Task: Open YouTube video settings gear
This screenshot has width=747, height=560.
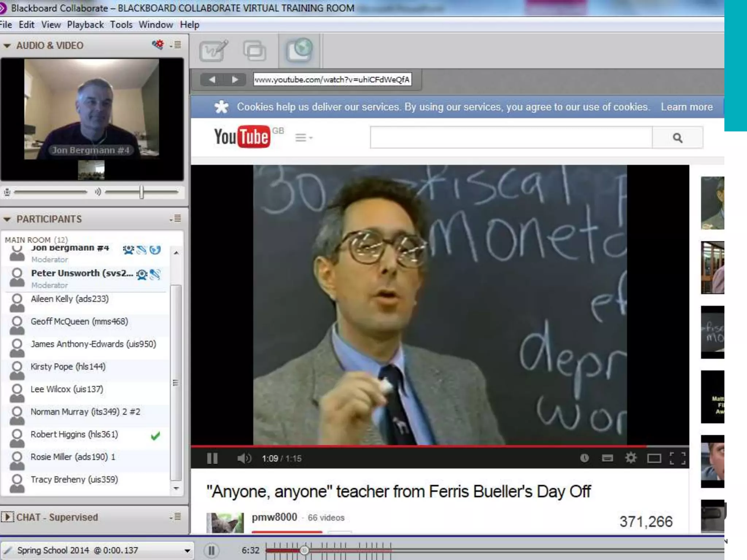Action: (x=631, y=458)
